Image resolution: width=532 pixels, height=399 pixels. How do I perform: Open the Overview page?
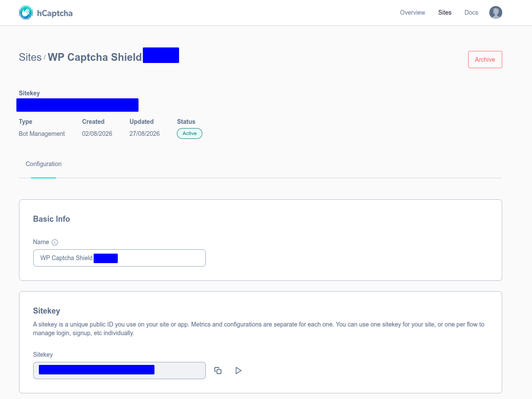click(x=412, y=13)
